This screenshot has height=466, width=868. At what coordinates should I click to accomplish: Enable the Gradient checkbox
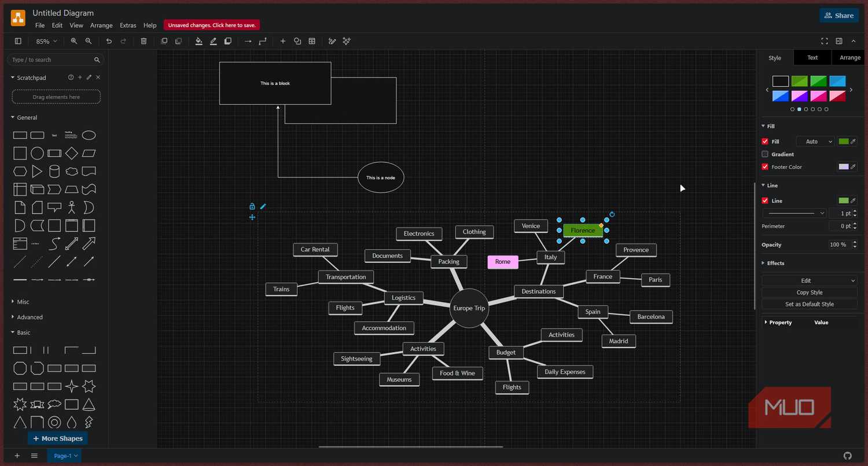765,154
